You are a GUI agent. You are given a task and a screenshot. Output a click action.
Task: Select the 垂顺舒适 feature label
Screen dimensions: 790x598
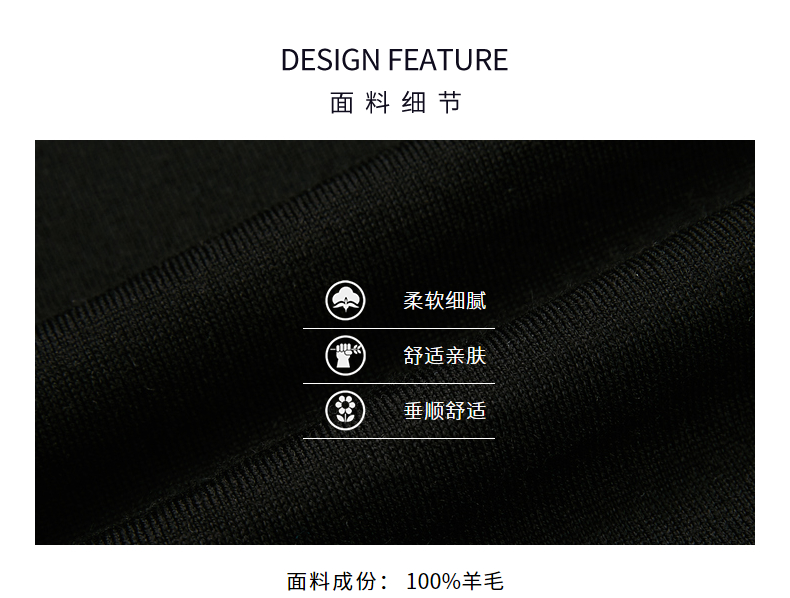click(444, 411)
